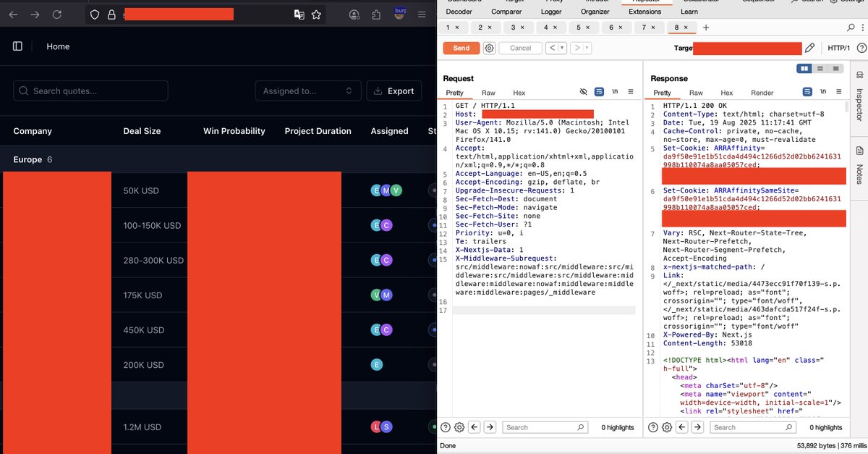Open the Decoder tab in Burp

pyautogui.click(x=459, y=12)
